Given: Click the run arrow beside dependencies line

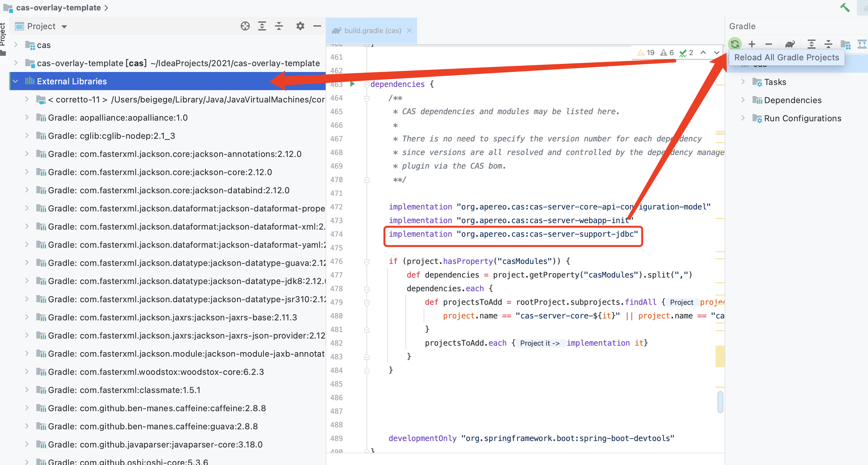Looking at the screenshot, I should point(352,84).
